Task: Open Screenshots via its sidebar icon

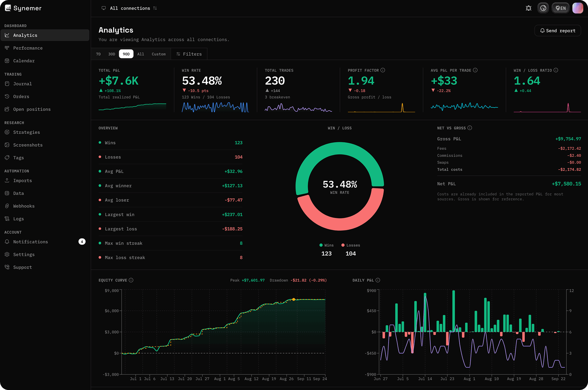Action: click(7, 145)
